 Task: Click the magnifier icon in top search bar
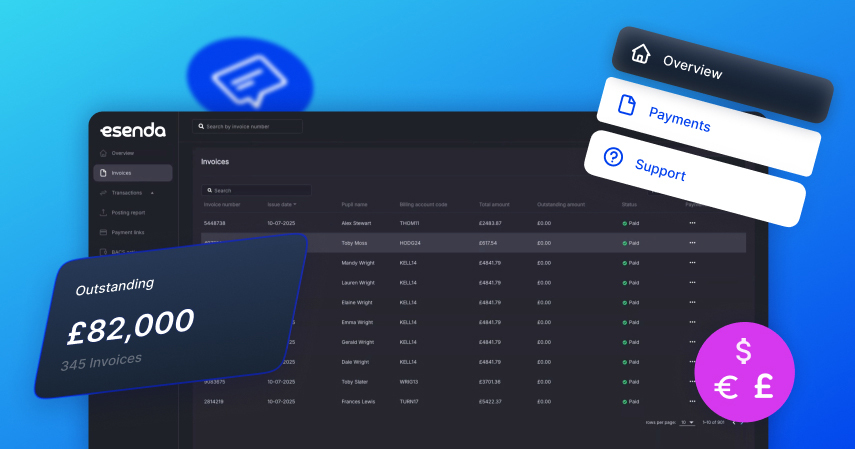pos(201,127)
